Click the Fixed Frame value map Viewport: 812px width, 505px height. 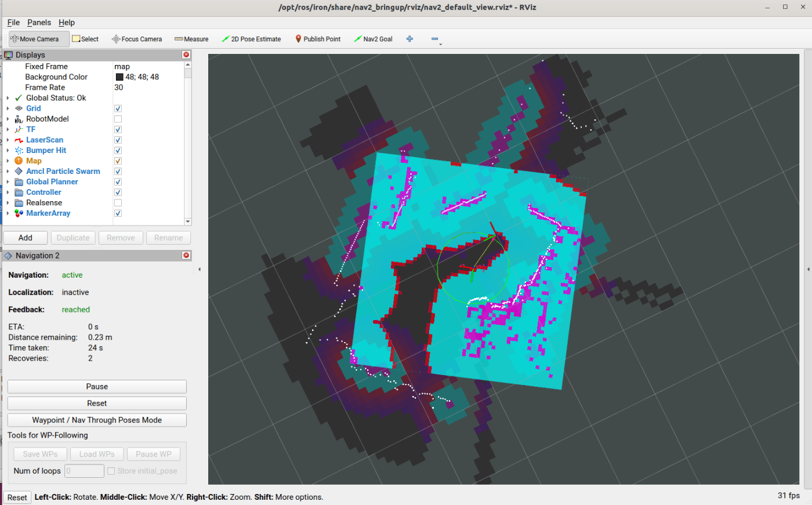(122, 67)
